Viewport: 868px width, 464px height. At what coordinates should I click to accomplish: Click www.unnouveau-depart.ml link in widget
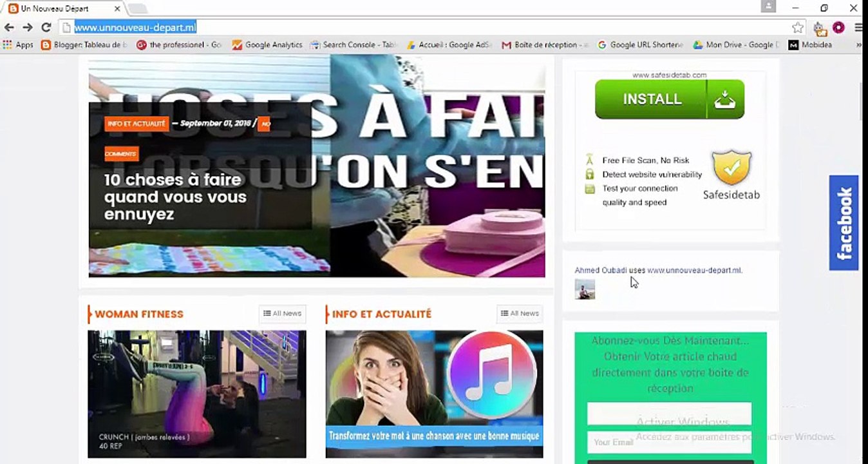click(695, 271)
